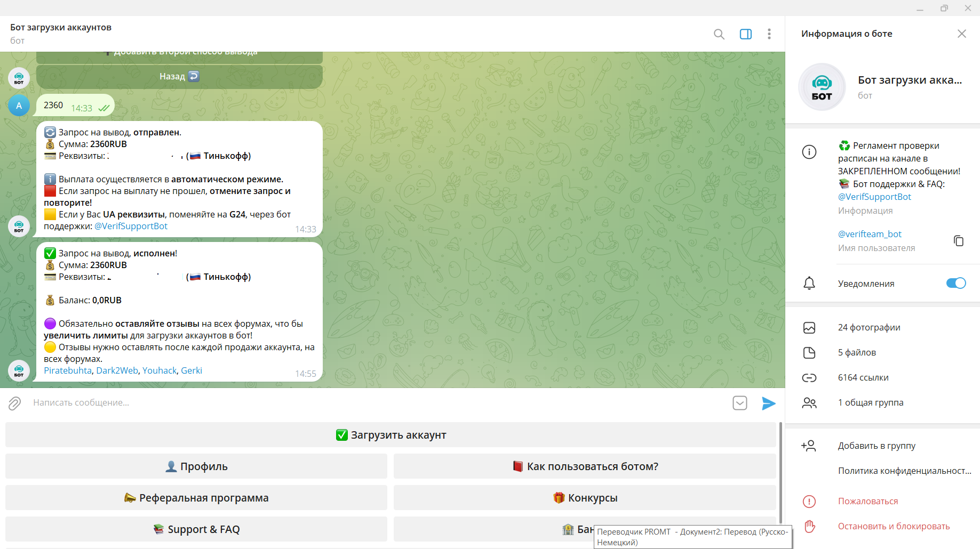Show the 6164 shared links
980x549 pixels.
click(x=863, y=378)
